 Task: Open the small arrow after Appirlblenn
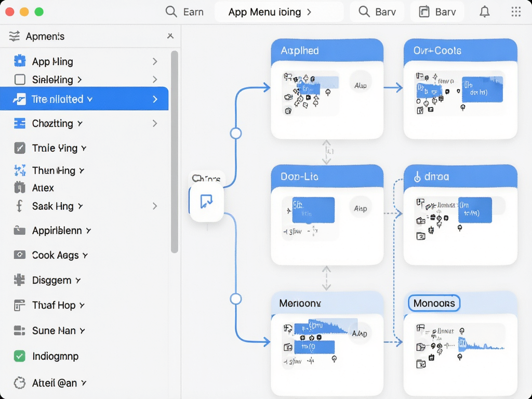tap(88, 231)
